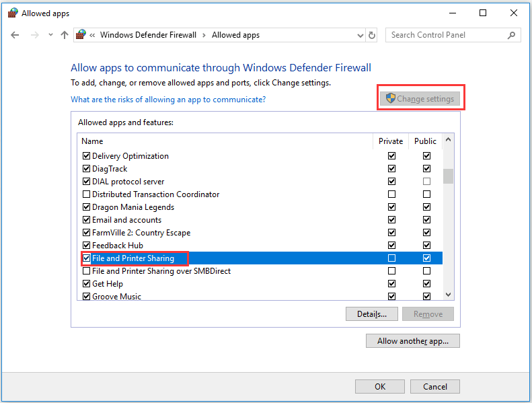
Task: Click the Allow another app button
Action: tap(412, 341)
